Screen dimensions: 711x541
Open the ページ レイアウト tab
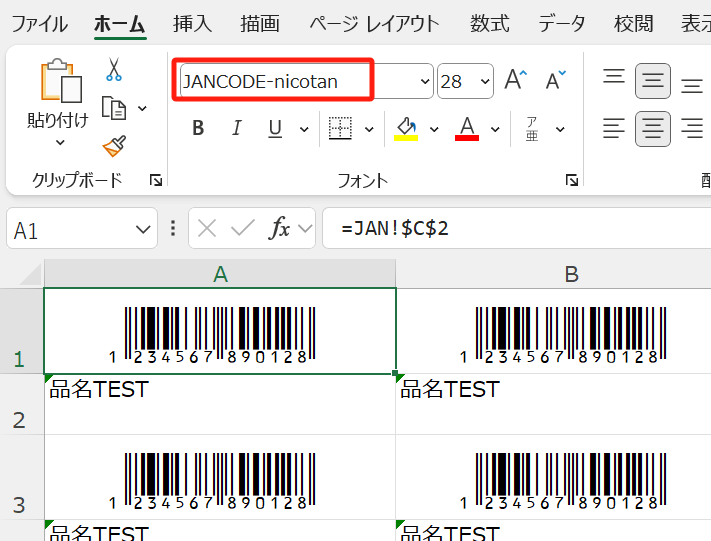pos(375,24)
